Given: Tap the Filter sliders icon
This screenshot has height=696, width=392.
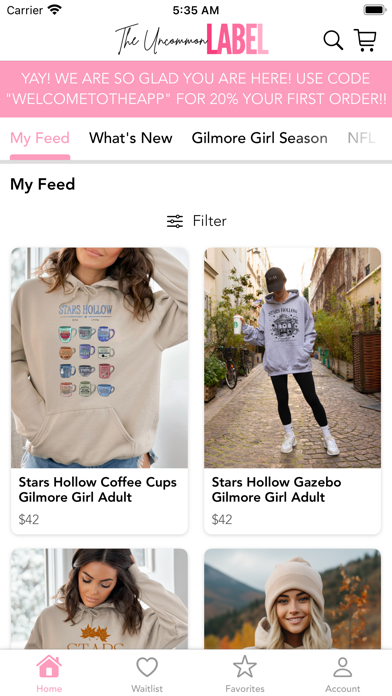Looking at the screenshot, I should click(175, 221).
